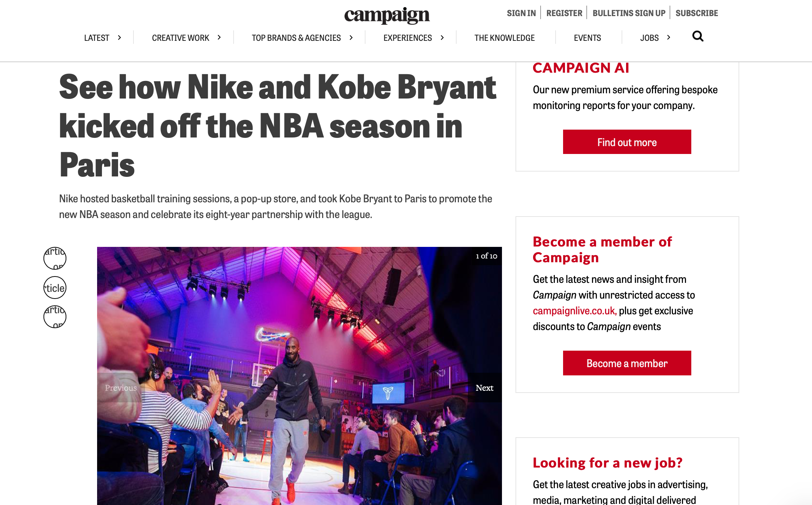Open Bulletins Sign Up link
Image resolution: width=812 pixels, height=505 pixels.
[629, 13]
